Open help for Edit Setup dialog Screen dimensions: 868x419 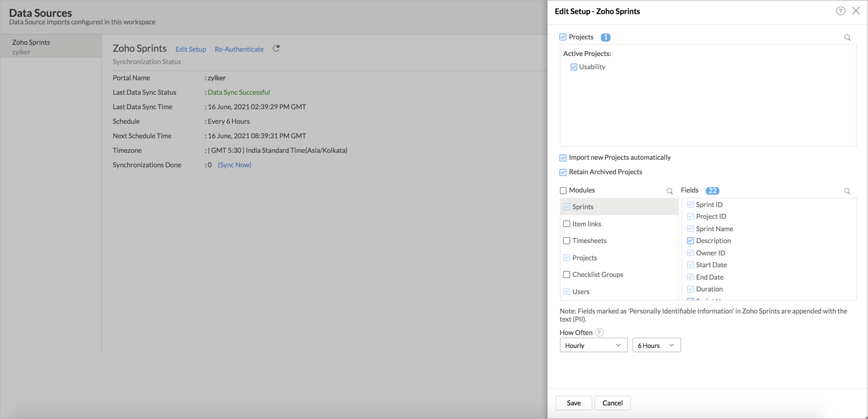click(x=840, y=11)
